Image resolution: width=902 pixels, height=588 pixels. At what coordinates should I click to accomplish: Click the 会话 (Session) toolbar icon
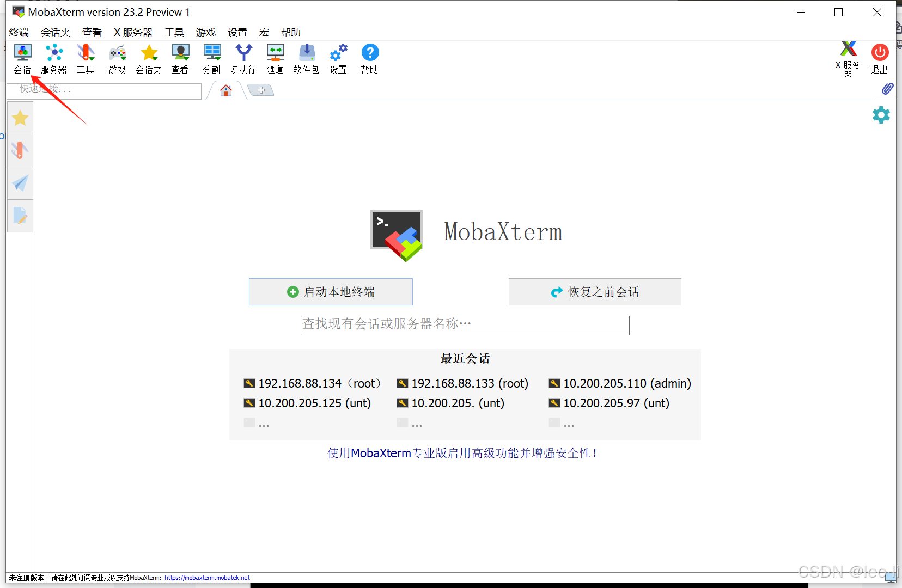coord(22,59)
